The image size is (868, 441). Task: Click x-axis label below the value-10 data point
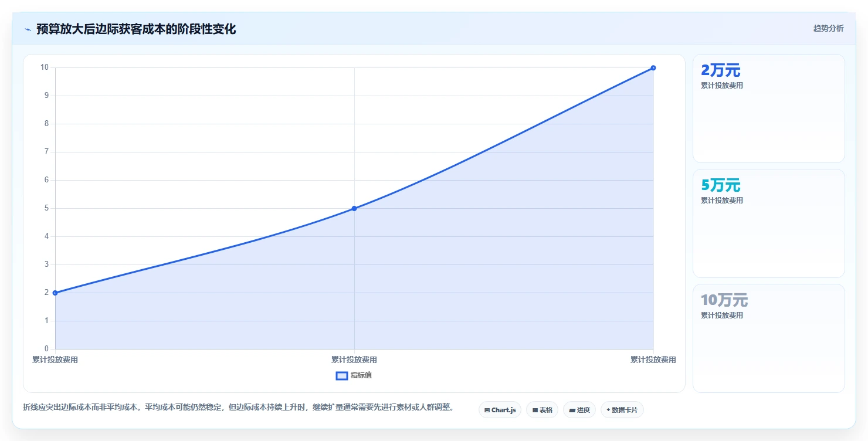653,360
